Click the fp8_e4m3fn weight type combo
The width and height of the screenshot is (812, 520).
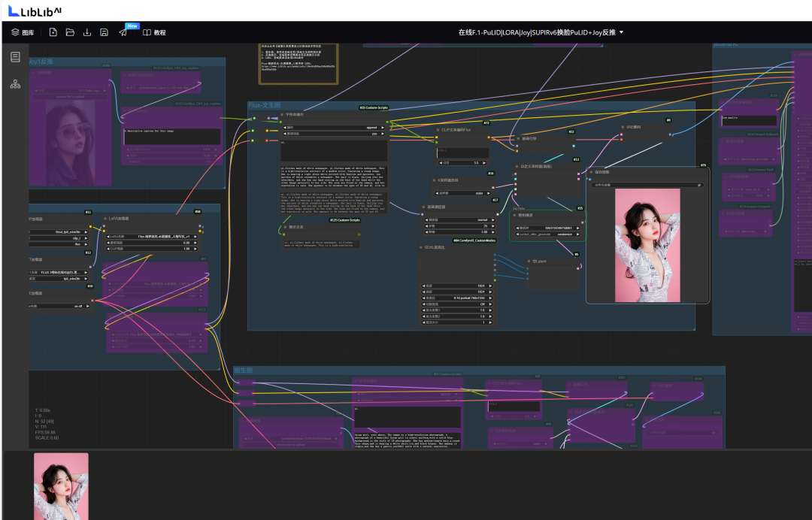pyautogui.click(x=59, y=278)
